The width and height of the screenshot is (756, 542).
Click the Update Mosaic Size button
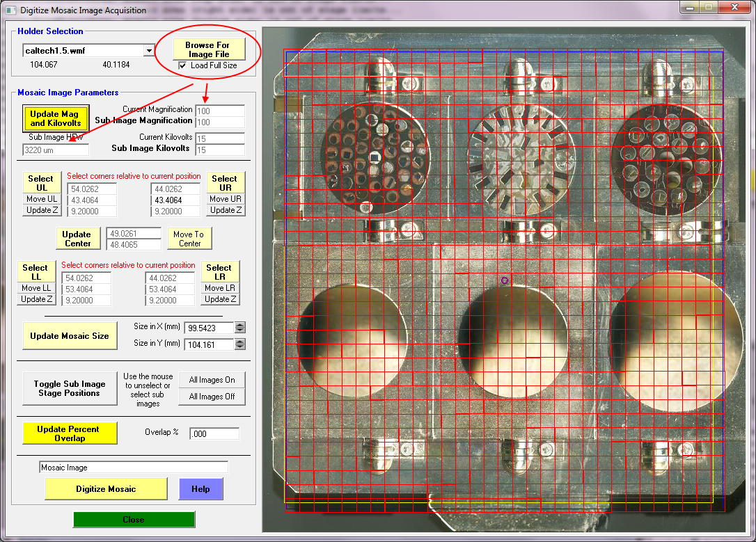click(x=69, y=336)
